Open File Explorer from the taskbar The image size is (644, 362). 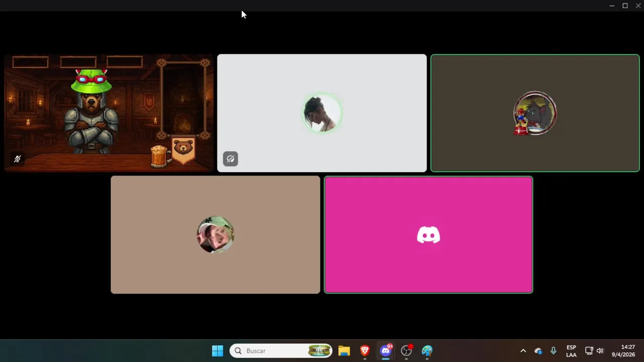click(x=344, y=350)
